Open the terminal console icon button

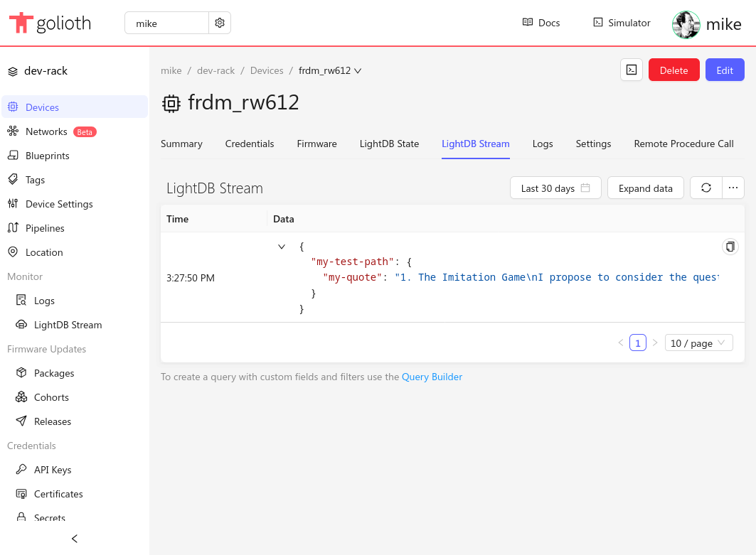631,70
